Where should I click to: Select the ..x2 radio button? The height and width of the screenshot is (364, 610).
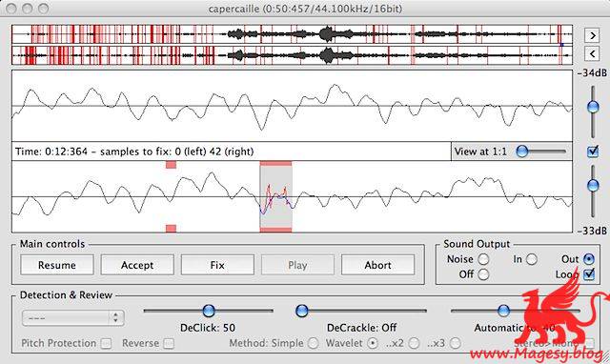(414, 343)
